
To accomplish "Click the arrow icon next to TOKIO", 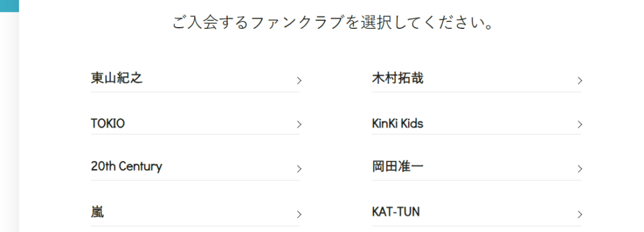I will click(299, 124).
